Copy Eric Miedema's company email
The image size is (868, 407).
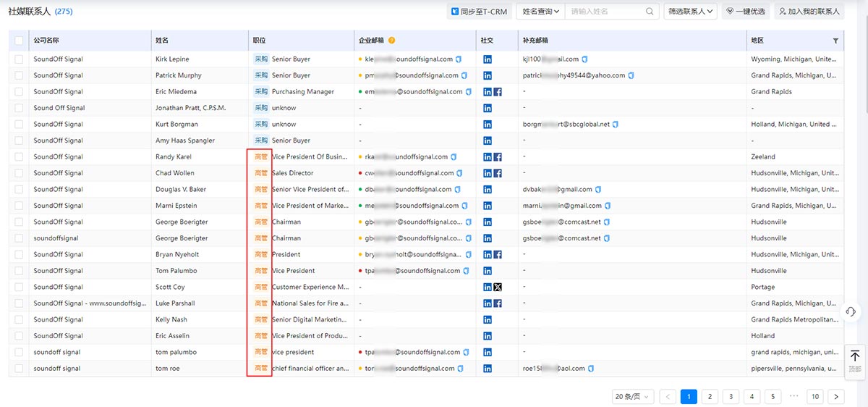coord(469,92)
